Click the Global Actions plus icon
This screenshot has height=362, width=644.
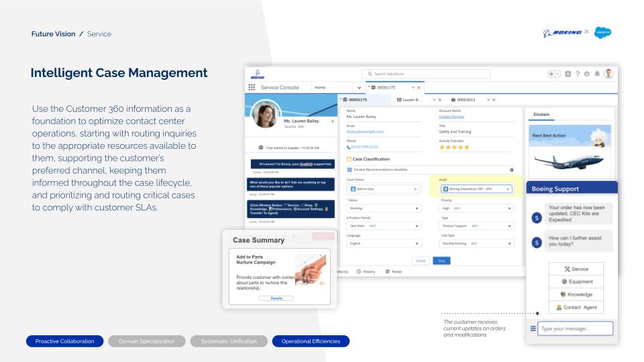(568, 74)
